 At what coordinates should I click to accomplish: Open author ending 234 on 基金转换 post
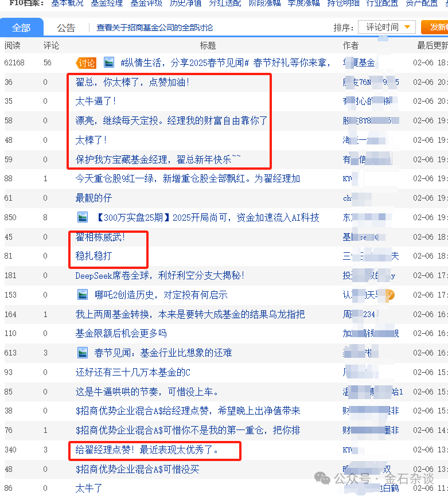click(x=359, y=314)
